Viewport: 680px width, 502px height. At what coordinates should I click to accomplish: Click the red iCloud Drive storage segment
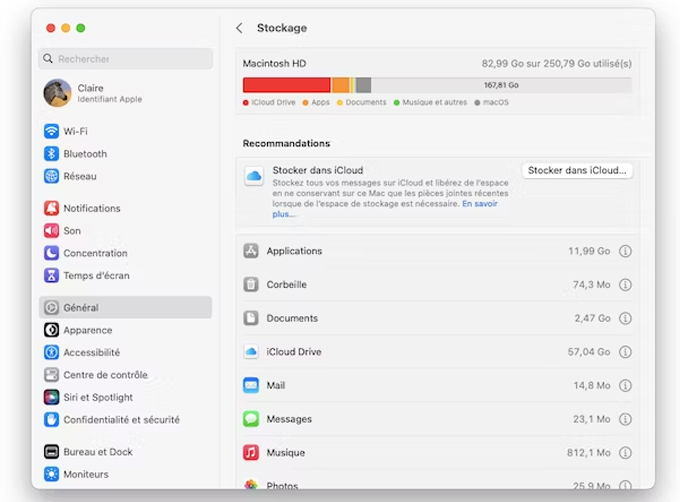[287, 85]
